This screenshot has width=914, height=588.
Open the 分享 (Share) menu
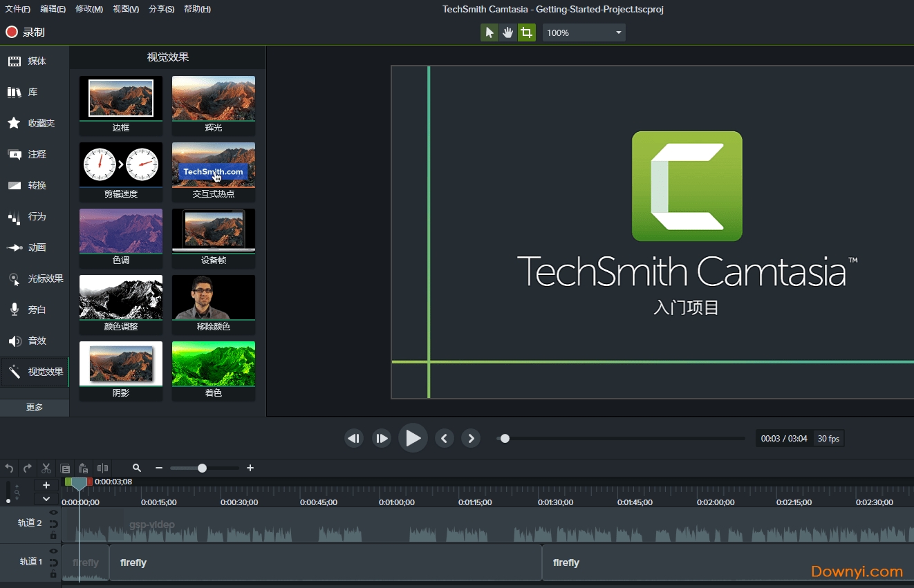pyautogui.click(x=161, y=9)
